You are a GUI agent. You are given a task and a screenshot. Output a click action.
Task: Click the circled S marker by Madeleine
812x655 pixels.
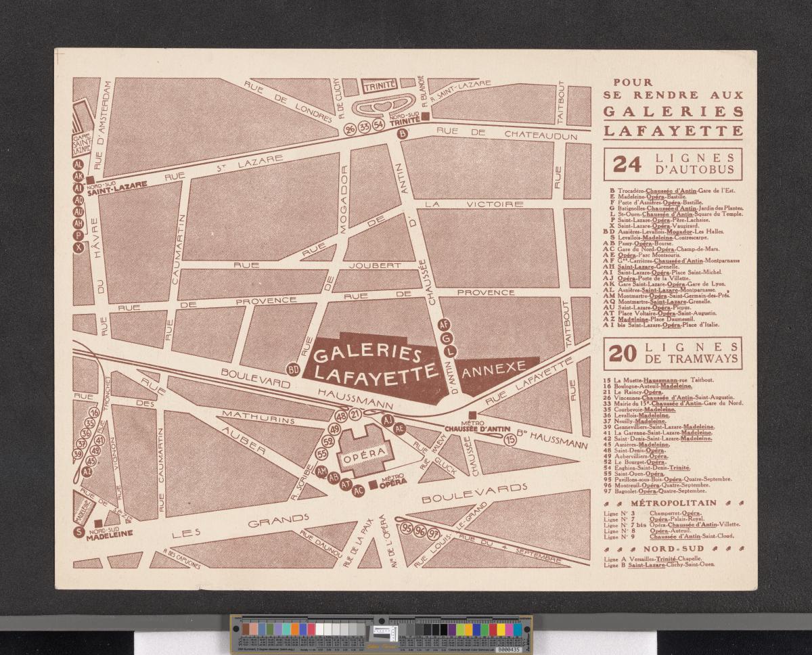(80, 531)
